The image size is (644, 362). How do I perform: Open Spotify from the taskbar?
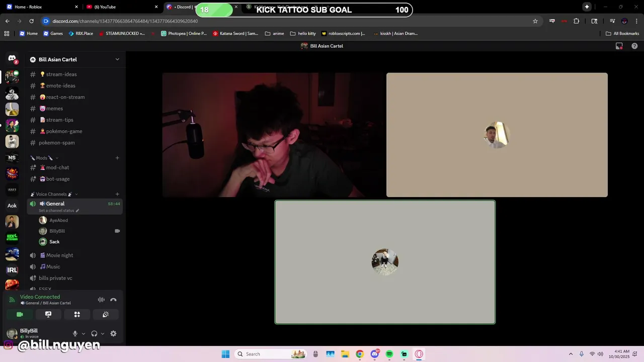click(x=389, y=354)
